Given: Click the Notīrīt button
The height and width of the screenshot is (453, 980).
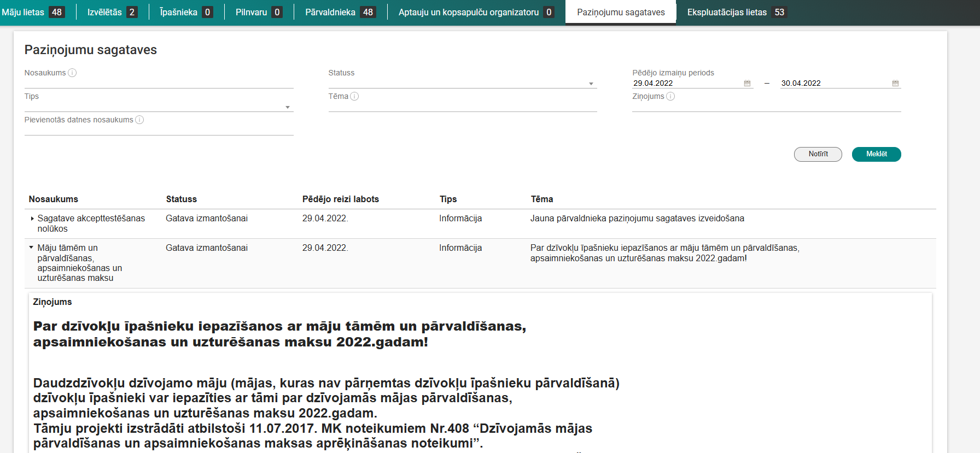Looking at the screenshot, I should pos(818,154).
